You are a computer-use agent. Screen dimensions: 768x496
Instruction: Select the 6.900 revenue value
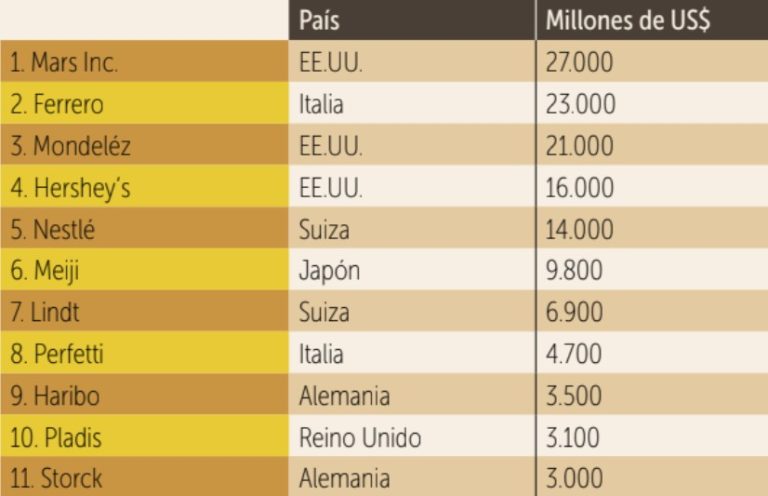(574, 312)
